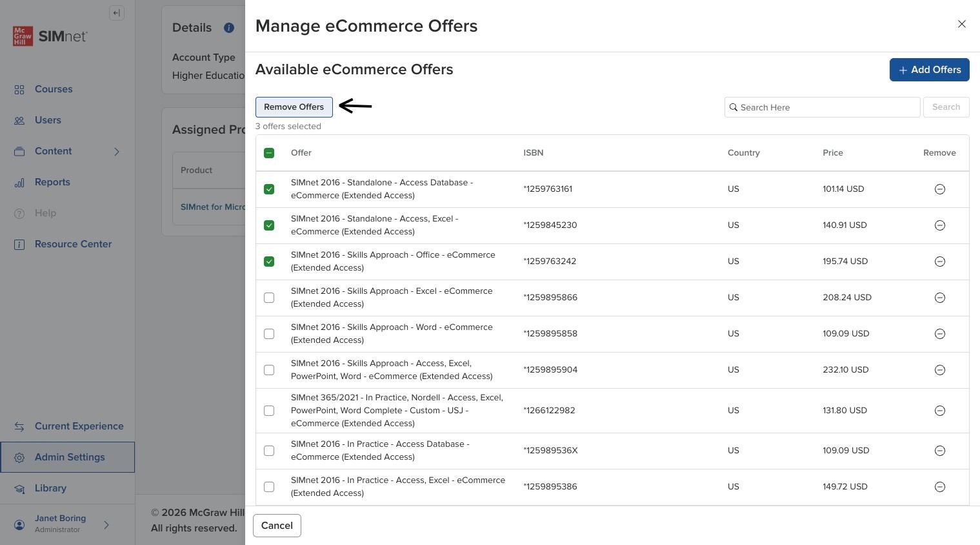980x545 pixels.
Task: Uncheck the Standalone Access, Excel offer
Action: pyautogui.click(x=269, y=225)
